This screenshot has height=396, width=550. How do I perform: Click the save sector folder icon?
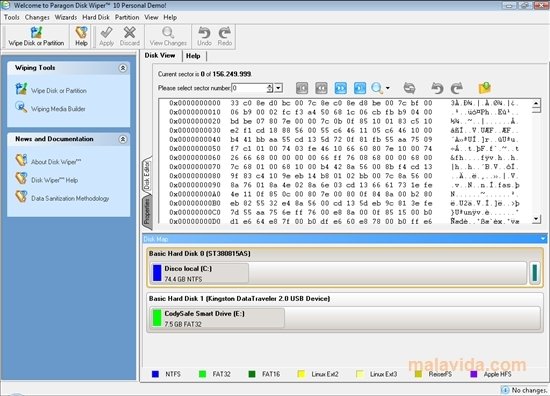(485, 88)
